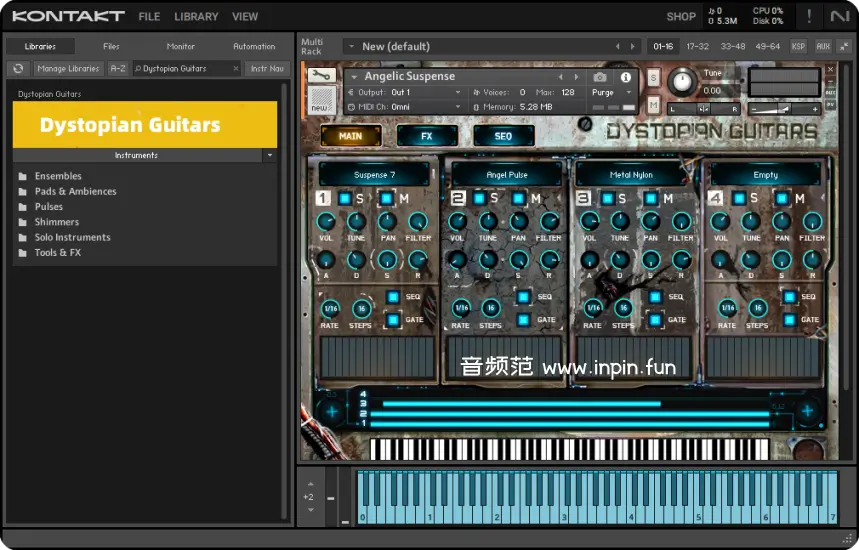Select the next instrument preset arrow
The width and height of the screenshot is (859, 550).
pos(576,77)
